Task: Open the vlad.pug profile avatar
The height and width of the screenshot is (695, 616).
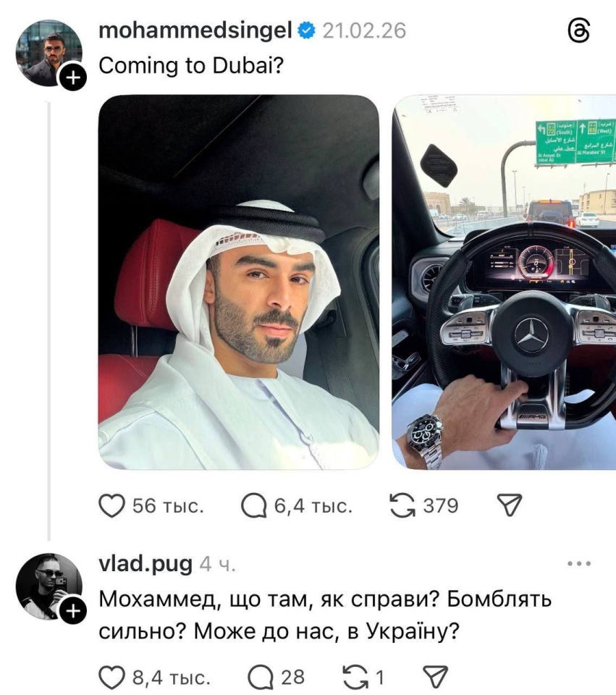Action: click(48, 586)
